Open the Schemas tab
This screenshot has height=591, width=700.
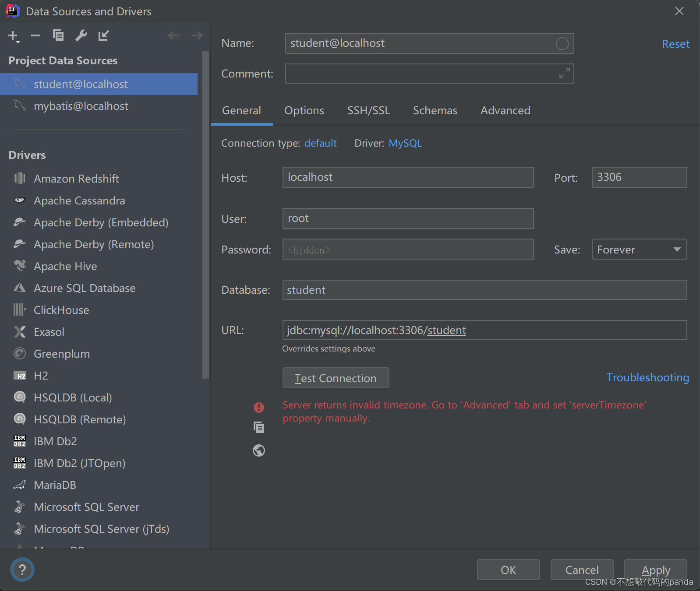point(435,111)
